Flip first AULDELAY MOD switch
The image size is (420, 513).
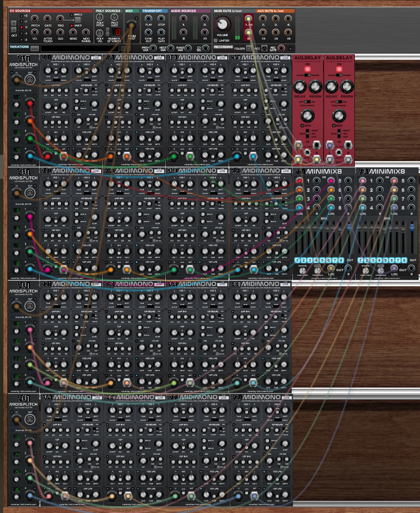(307, 133)
